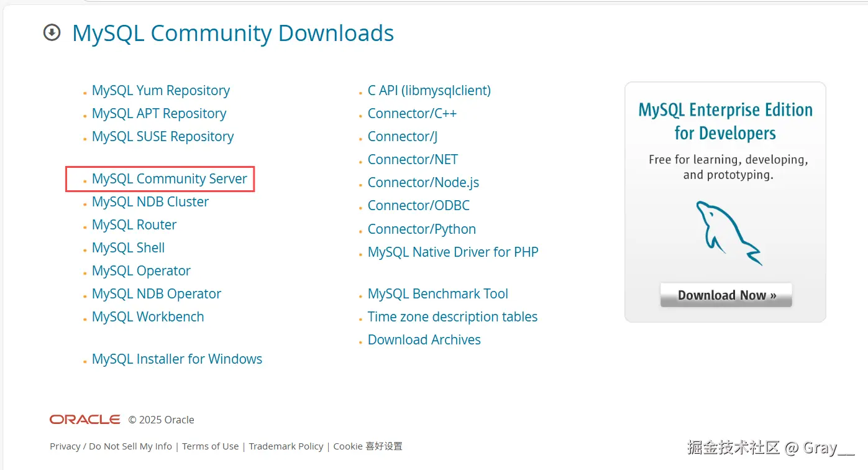Click the MySQL Community Downloads heading
The height and width of the screenshot is (470, 868).
click(x=233, y=33)
